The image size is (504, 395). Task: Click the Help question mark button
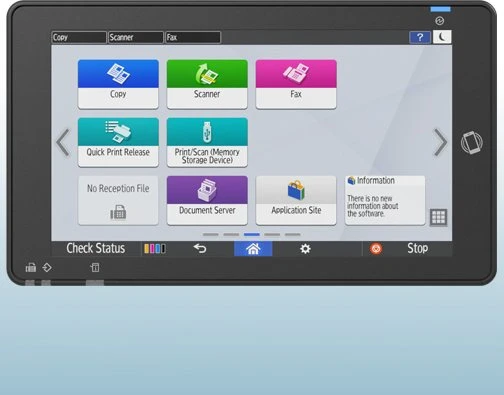420,37
